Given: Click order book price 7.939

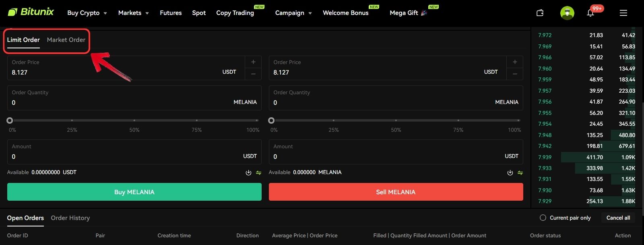Looking at the screenshot, I should pos(545,157).
